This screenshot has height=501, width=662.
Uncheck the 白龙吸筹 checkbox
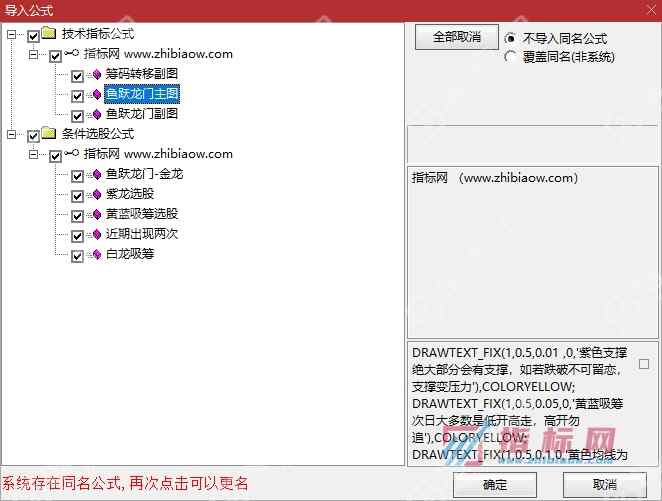pos(77,256)
